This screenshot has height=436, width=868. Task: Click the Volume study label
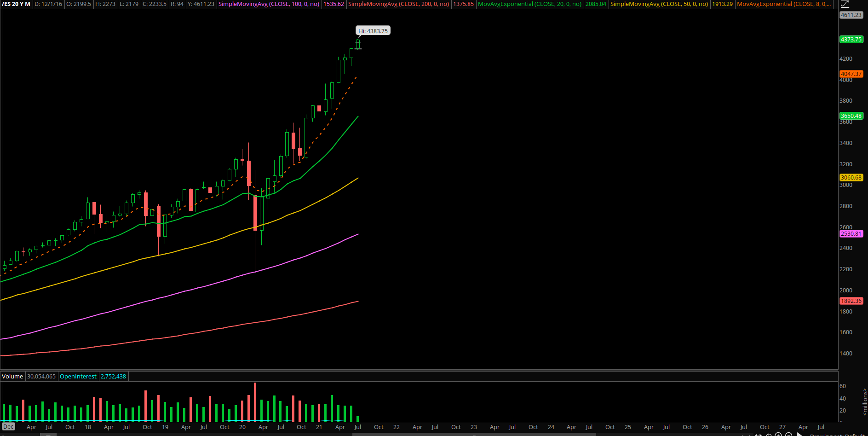12,377
